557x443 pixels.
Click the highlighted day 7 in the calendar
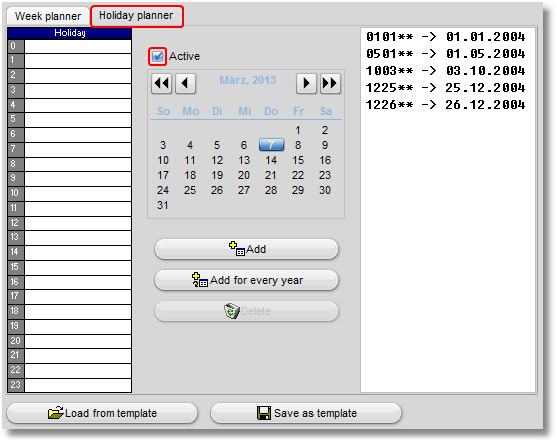[x=271, y=145]
